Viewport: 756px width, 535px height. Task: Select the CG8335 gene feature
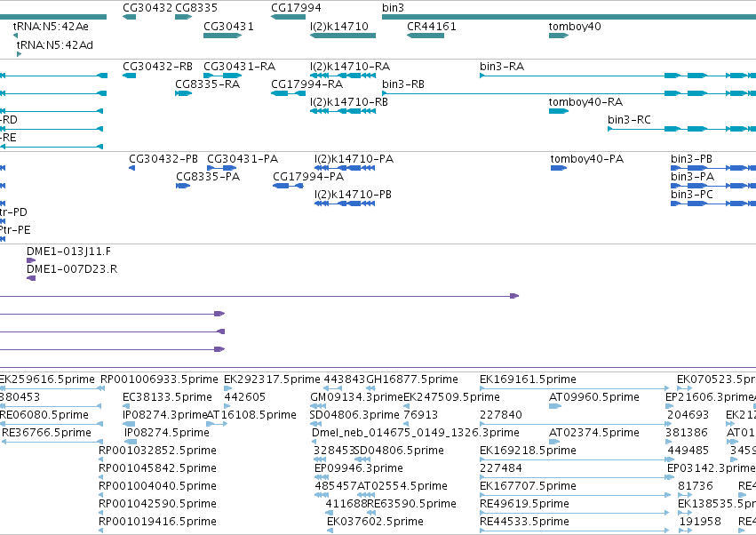click(183, 17)
